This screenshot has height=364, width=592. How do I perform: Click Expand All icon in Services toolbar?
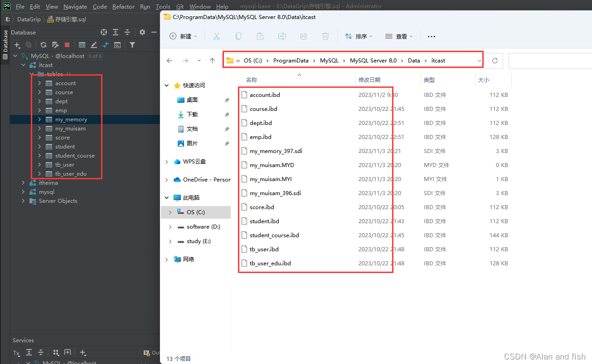pos(29,352)
